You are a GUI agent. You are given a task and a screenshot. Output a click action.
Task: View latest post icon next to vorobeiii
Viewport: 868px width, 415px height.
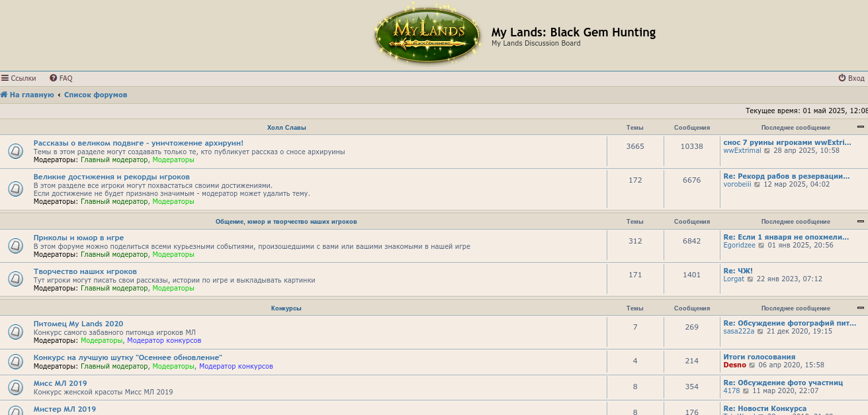[757, 185]
